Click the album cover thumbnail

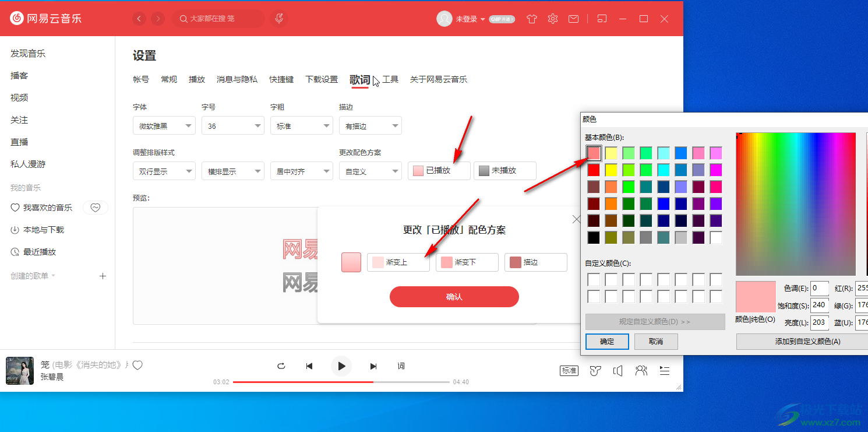(x=20, y=371)
